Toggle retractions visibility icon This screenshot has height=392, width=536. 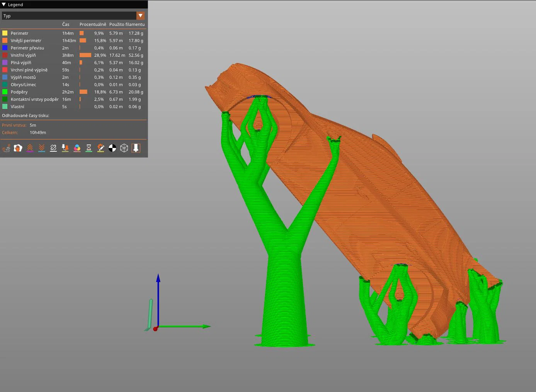(x=30, y=148)
